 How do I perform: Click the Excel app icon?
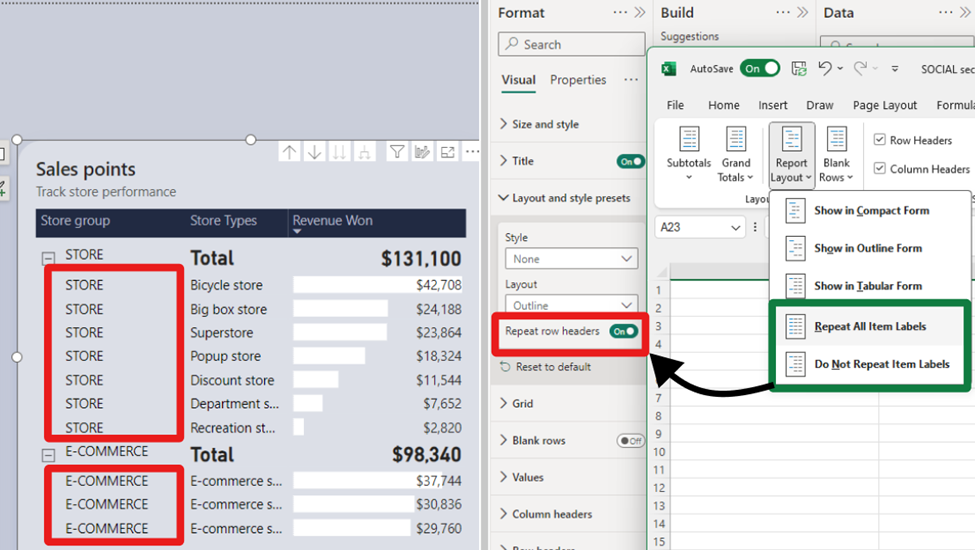tap(668, 68)
